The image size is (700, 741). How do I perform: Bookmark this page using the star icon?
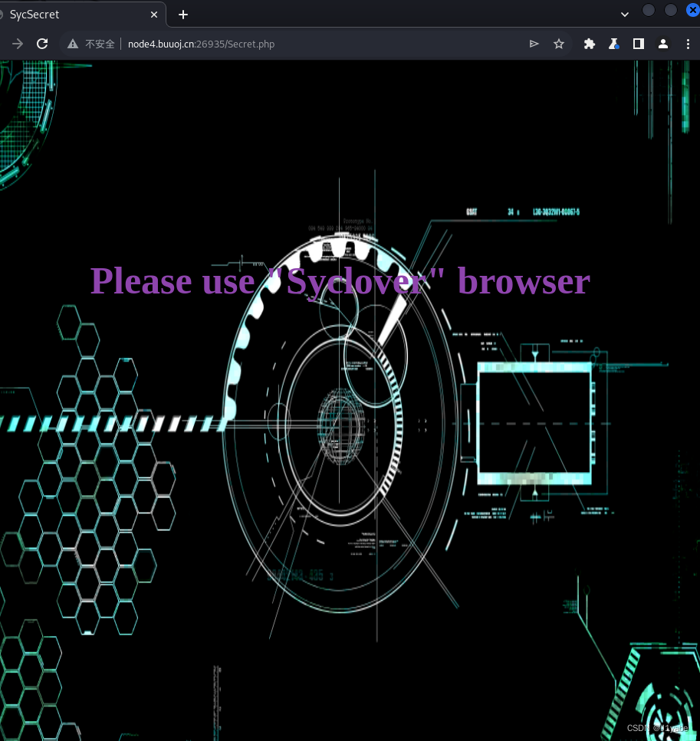coord(559,44)
